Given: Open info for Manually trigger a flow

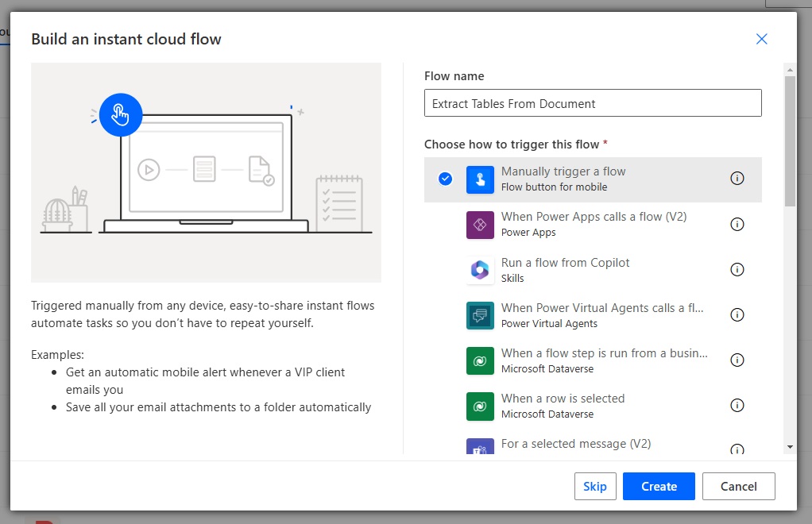Looking at the screenshot, I should point(737,179).
